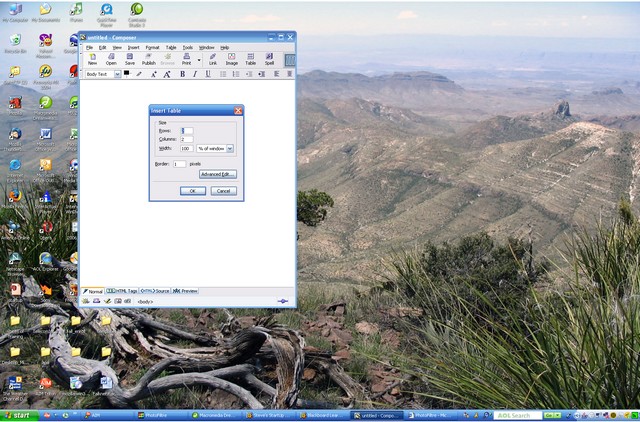The image size is (640, 422).
Task: Click the Image toolbar icon
Action: click(231, 59)
